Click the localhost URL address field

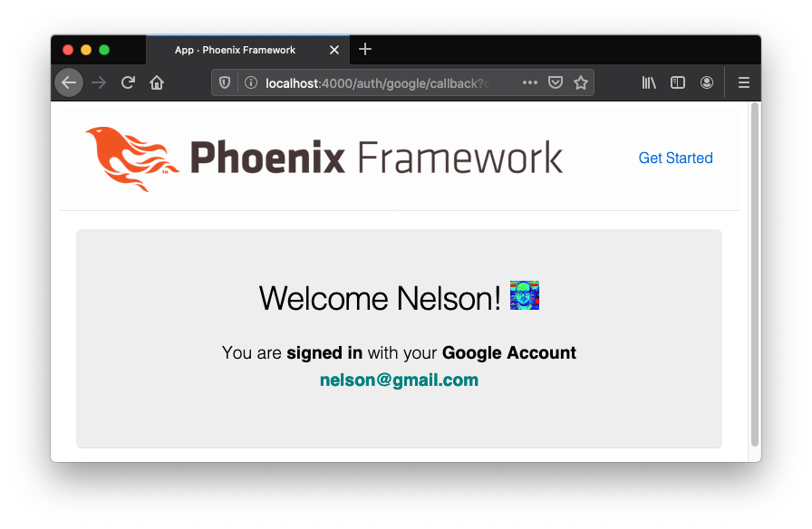(383, 82)
